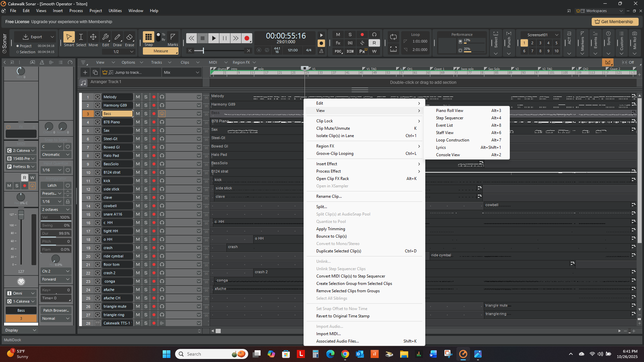Viewport: 644px width, 362px height.
Task: Solo the B78 Piano track
Action: click(x=146, y=122)
